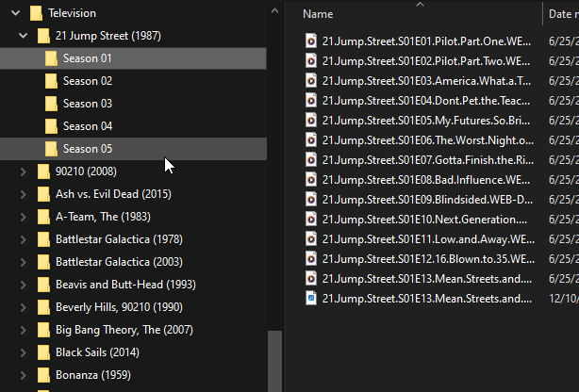This screenshot has width=579, height=392.
Task: Click the Season 02 folder icon
Action: (51, 81)
